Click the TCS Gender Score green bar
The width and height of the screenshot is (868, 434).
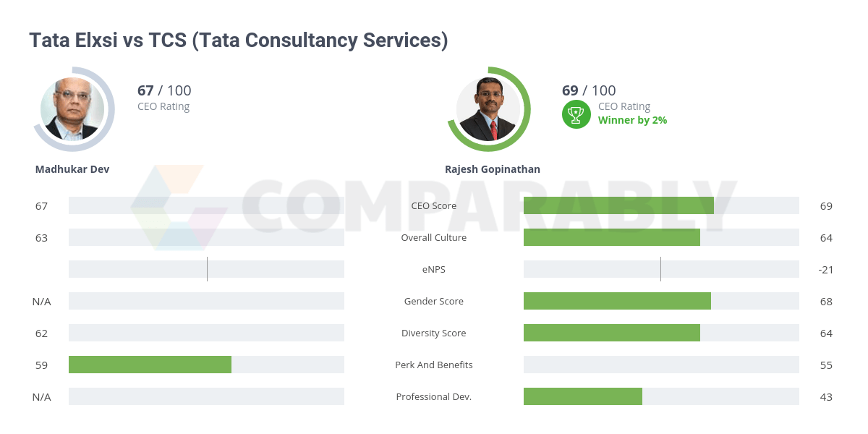click(617, 301)
